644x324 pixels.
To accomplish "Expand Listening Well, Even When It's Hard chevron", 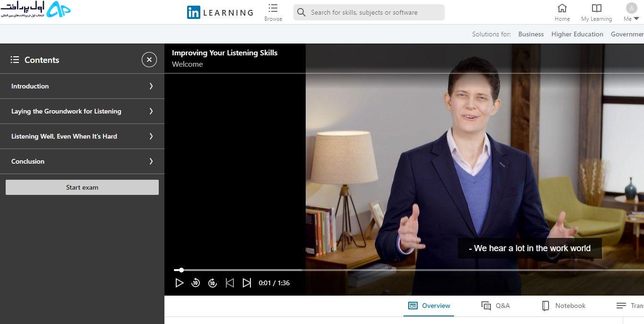I will click(x=151, y=136).
